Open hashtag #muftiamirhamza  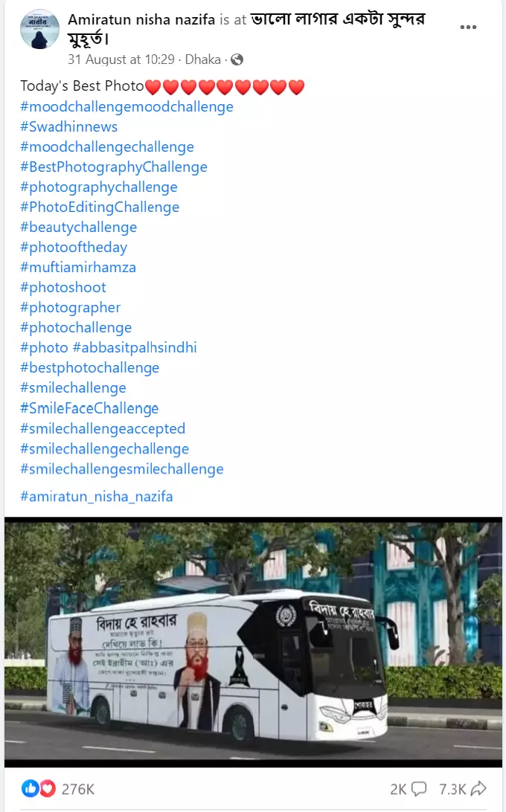click(x=78, y=267)
